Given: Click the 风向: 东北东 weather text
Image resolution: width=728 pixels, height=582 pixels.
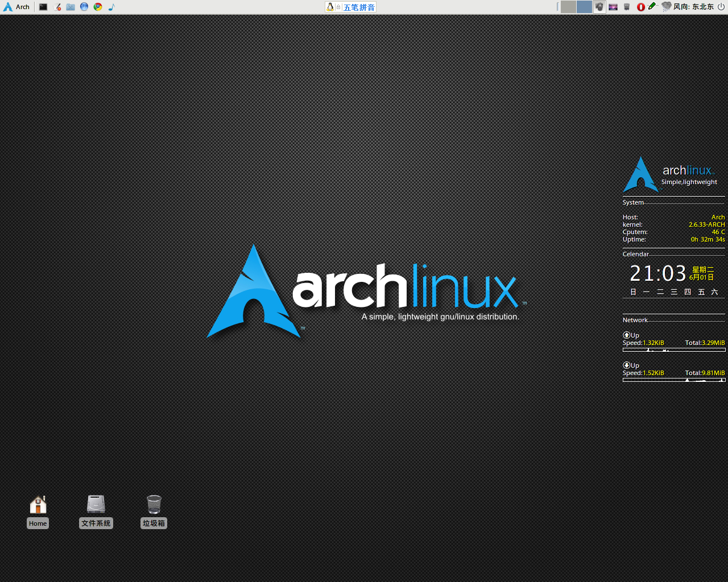Looking at the screenshot, I should point(693,7).
